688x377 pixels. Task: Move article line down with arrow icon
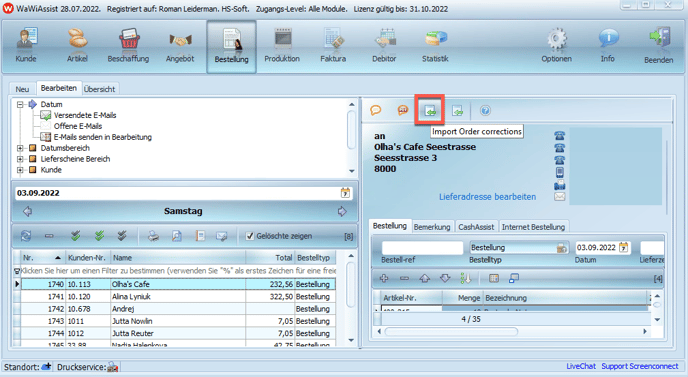(445, 278)
